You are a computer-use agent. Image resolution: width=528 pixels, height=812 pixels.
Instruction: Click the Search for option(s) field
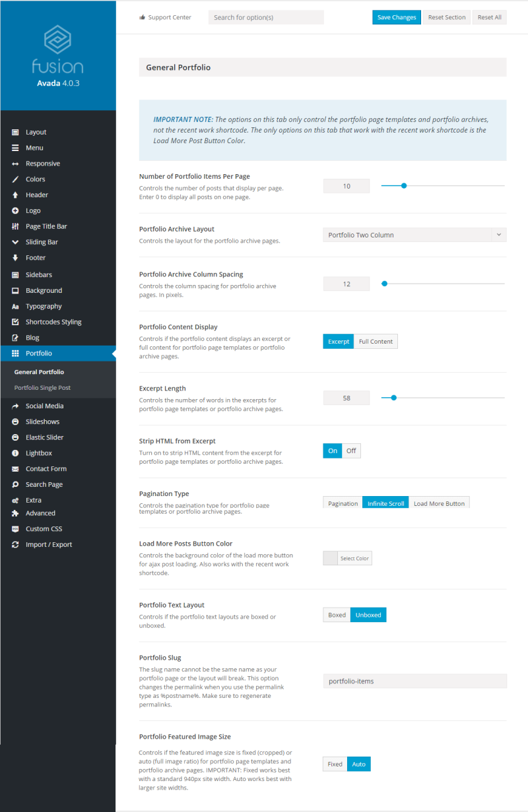coord(266,17)
